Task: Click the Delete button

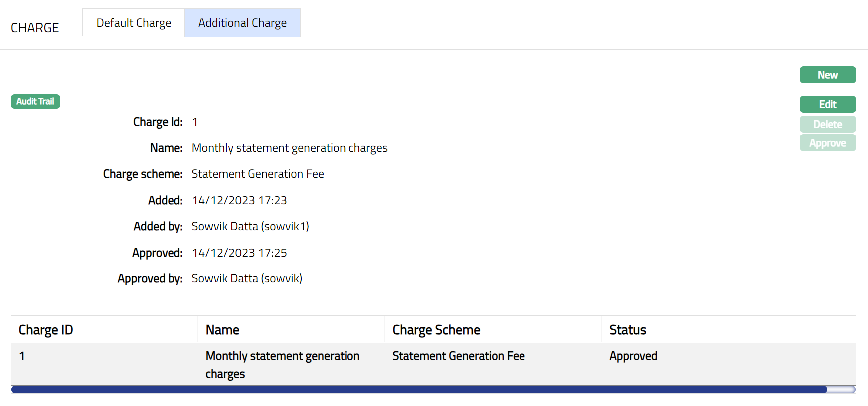Action: 827,124
